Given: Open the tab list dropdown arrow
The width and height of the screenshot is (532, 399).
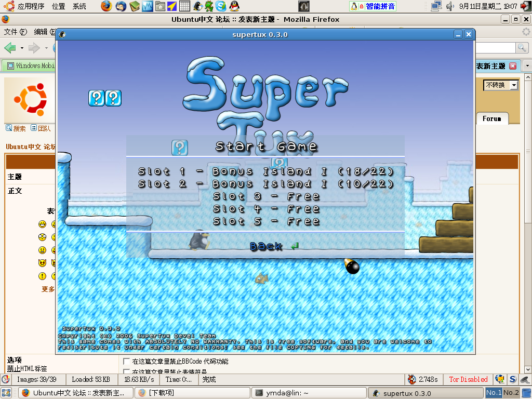Looking at the screenshot, I should (527, 65).
